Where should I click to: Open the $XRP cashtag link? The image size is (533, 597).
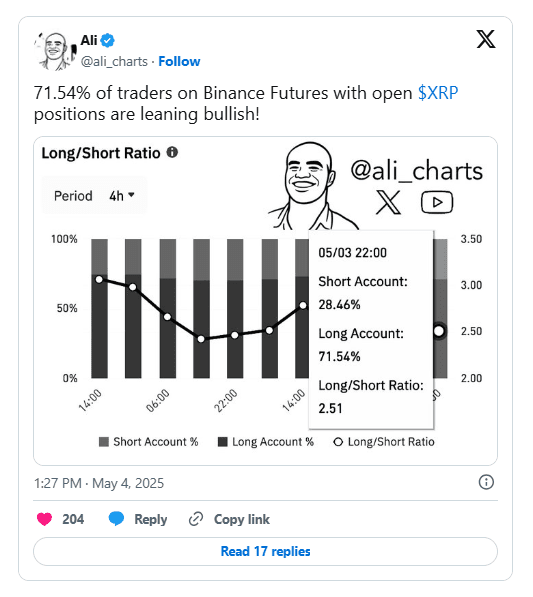(x=438, y=93)
